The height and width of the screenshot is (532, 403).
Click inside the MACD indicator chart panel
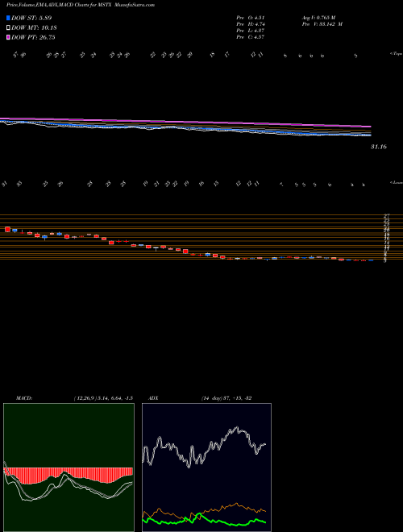tap(69, 468)
